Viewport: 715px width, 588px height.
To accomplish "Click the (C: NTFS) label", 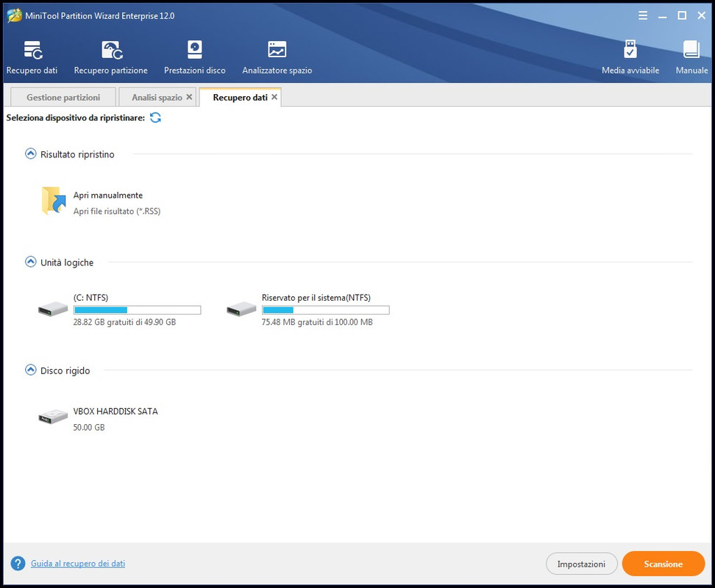I will click(x=90, y=298).
